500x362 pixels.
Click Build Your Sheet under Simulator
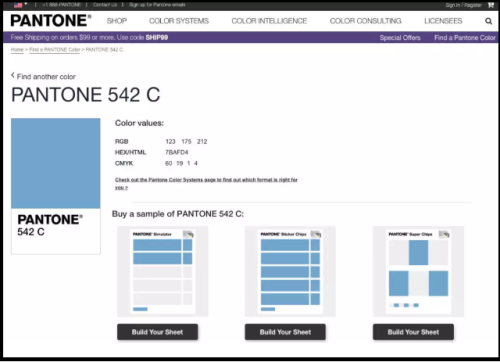point(157,332)
